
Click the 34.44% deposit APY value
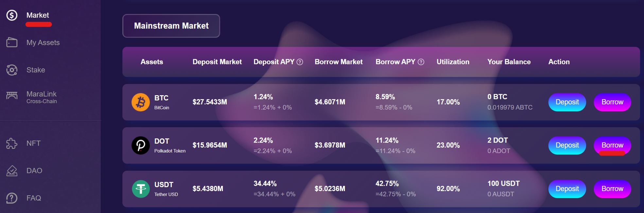[x=265, y=184]
